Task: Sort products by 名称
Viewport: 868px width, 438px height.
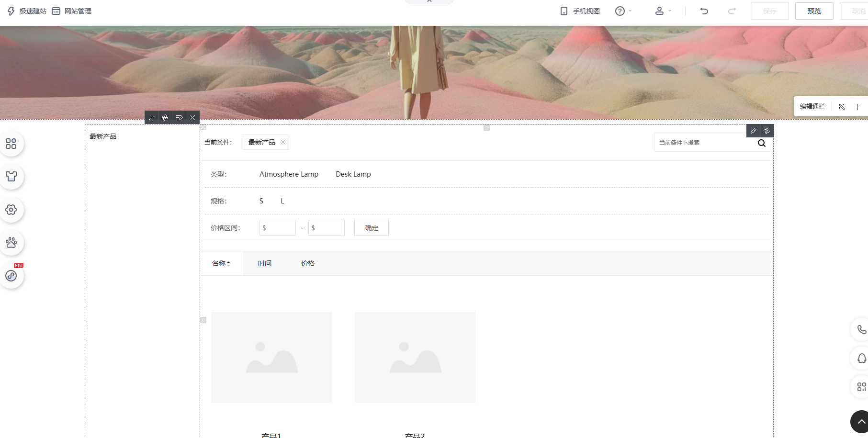Action: [221, 263]
